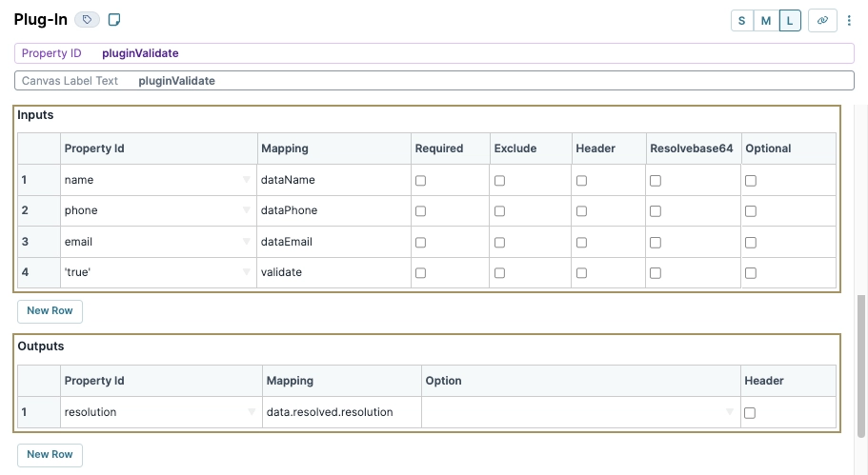Image resolution: width=868 pixels, height=475 pixels.
Task: Open the note icon beside Plug-In title
Action: pos(114,20)
